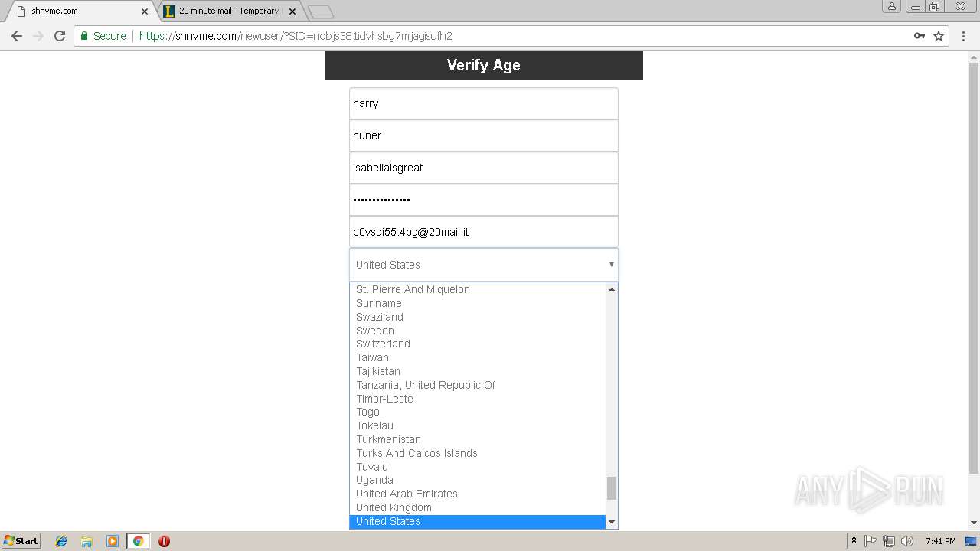Screen dimensions: 980x551
Task: Choose St. Pierre And Miquelon from list
Action: point(478,289)
